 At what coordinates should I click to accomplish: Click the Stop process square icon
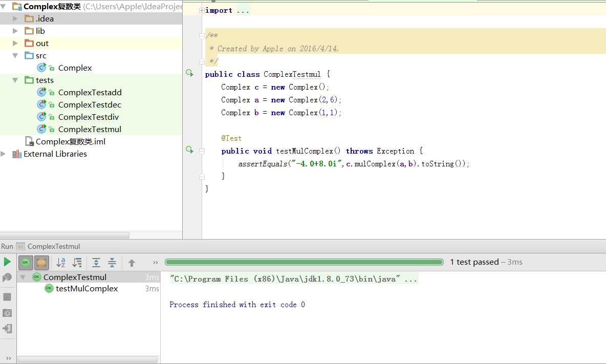coord(7,297)
